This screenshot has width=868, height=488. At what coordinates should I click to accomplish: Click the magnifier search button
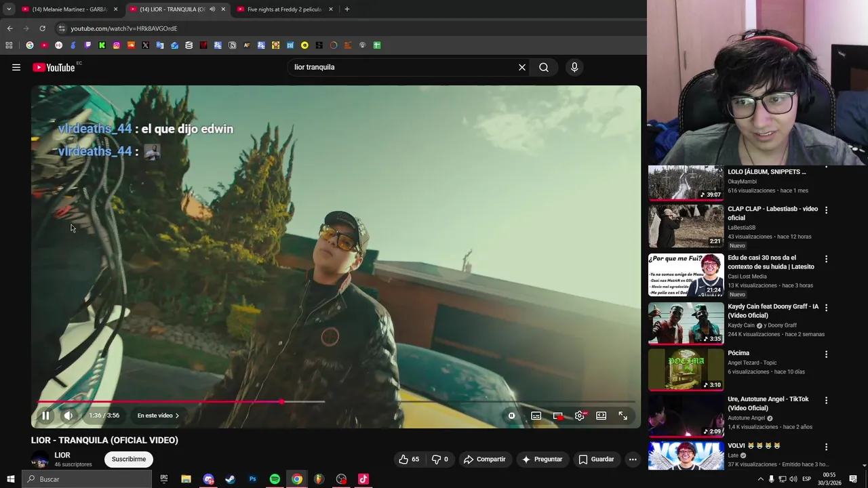pyautogui.click(x=544, y=67)
